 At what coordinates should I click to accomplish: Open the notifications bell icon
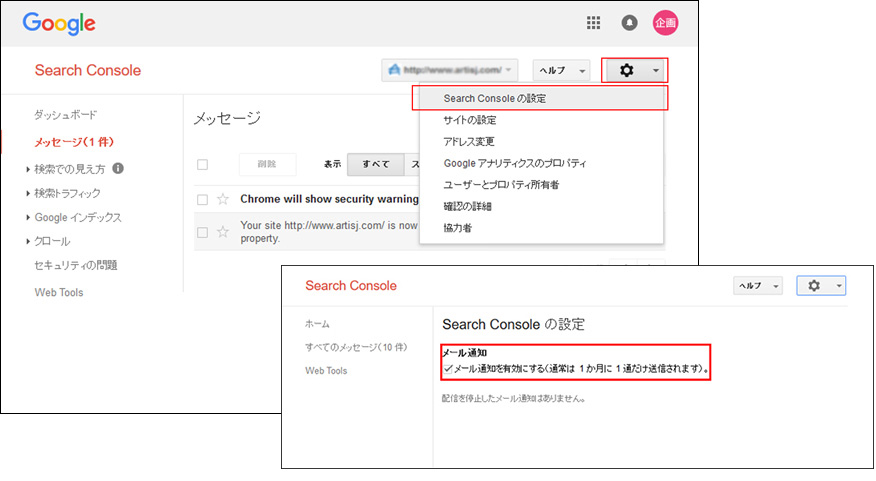[629, 23]
